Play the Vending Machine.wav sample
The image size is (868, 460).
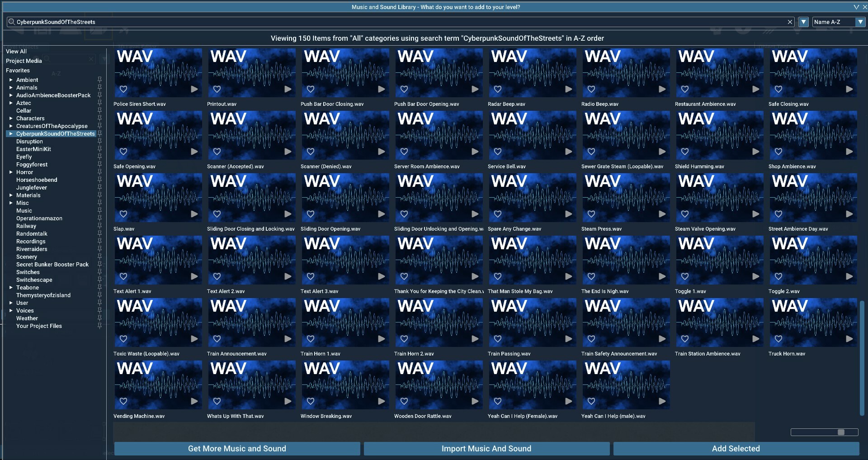(194, 401)
